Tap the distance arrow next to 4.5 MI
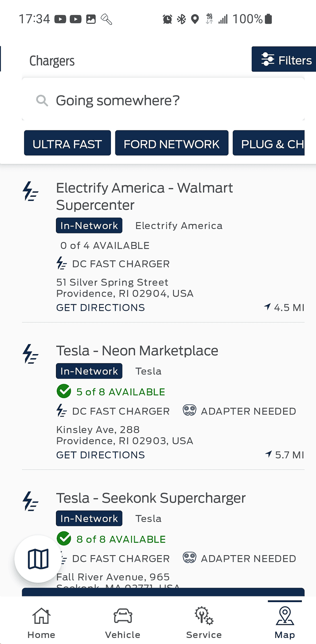 (267, 307)
